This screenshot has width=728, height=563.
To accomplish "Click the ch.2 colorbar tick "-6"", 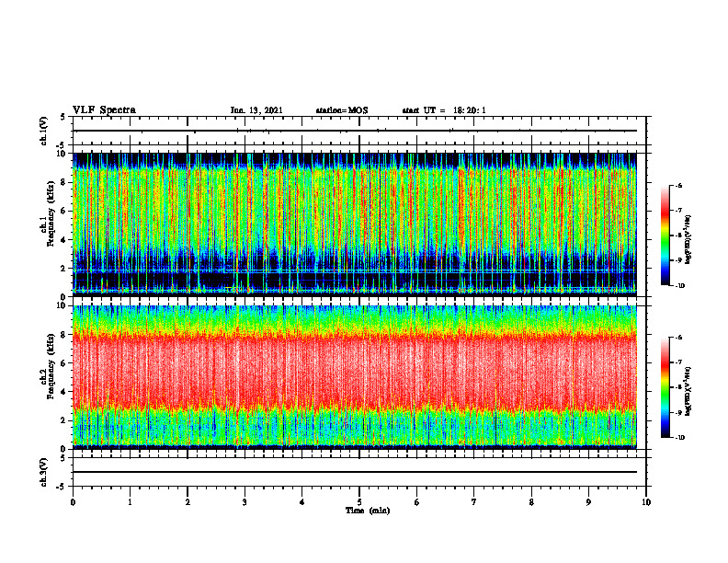I will click(678, 338).
